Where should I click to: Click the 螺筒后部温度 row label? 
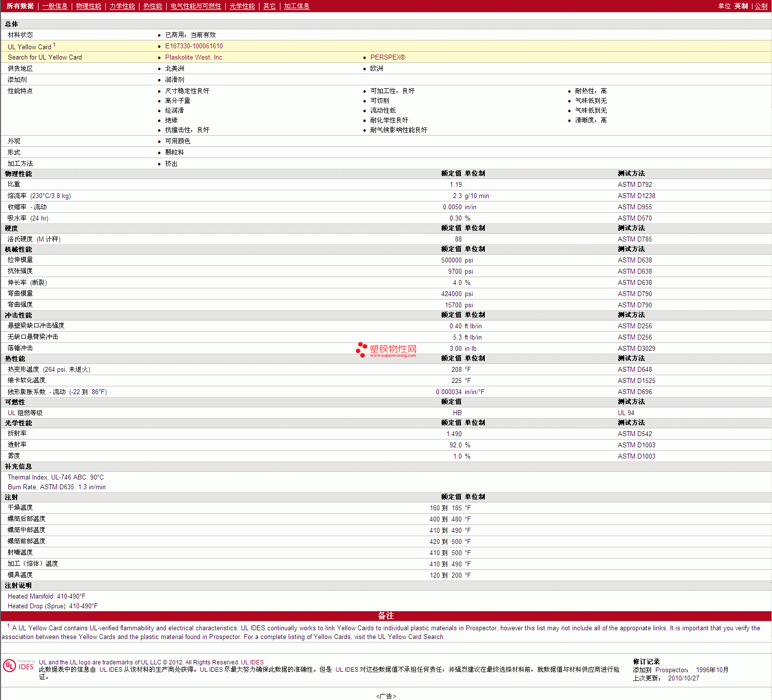(x=26, y=519)
